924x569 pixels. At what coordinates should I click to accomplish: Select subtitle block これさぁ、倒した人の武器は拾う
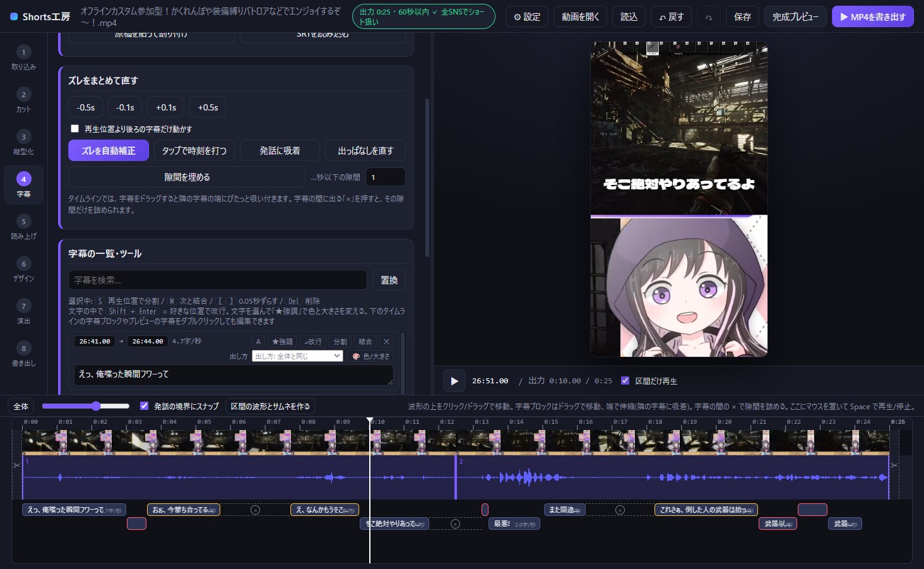706,510
